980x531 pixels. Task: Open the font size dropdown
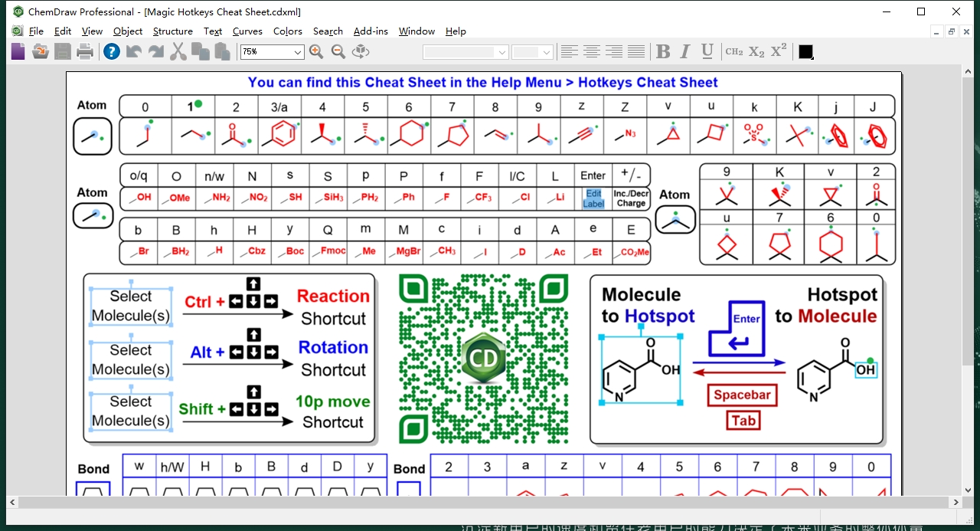point(545,51)
